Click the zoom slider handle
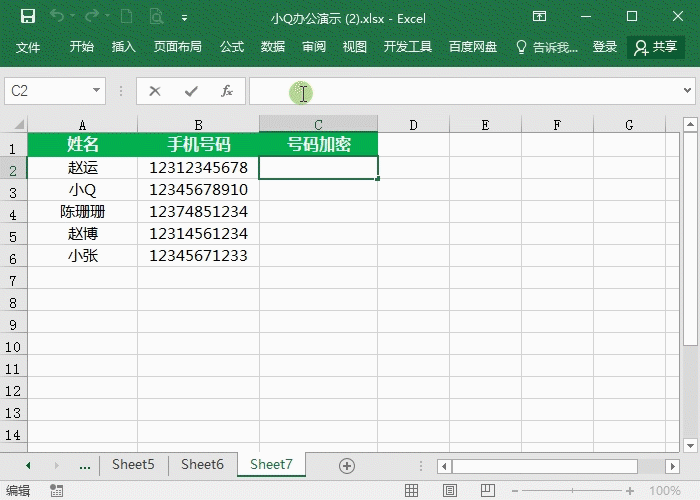 (572, 491)
